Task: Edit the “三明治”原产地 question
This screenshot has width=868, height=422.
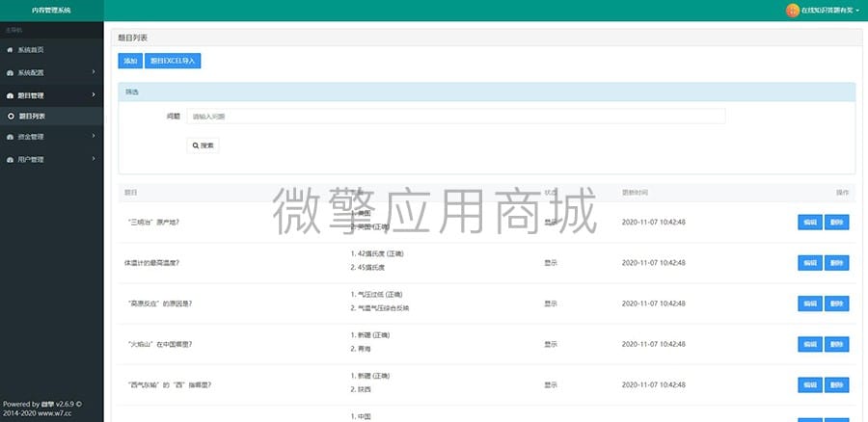Action: click(810, 223)
